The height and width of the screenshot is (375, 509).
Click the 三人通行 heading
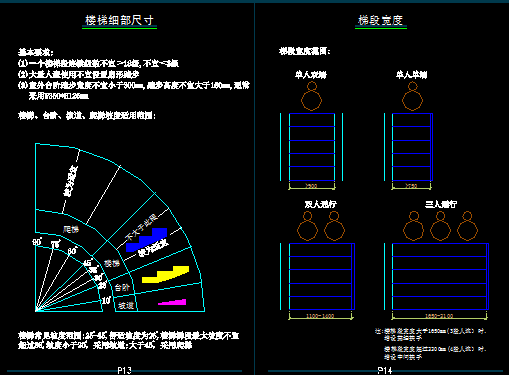tap(441, 204)
